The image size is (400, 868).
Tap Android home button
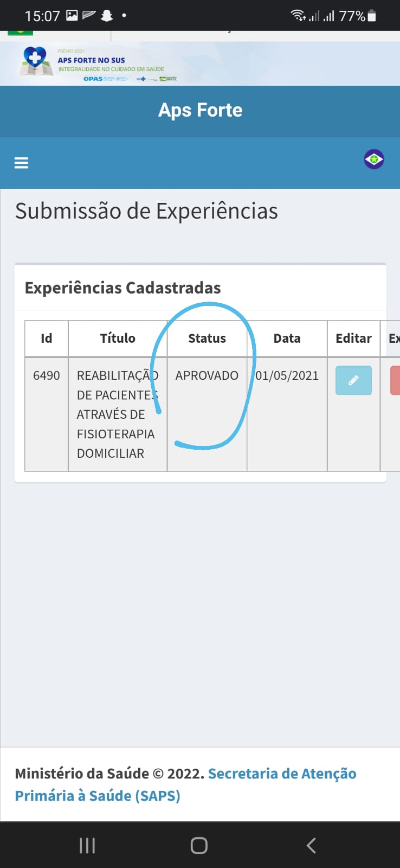[x=199, y=845]
